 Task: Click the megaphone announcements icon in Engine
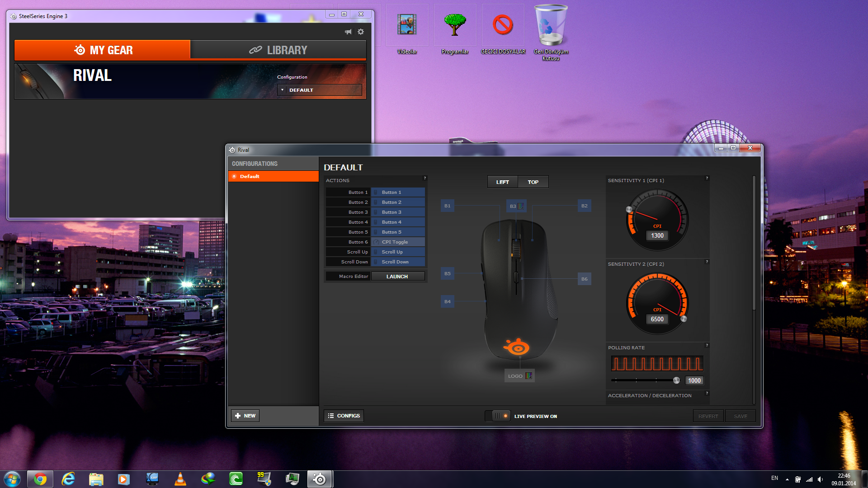coord(348,32)
